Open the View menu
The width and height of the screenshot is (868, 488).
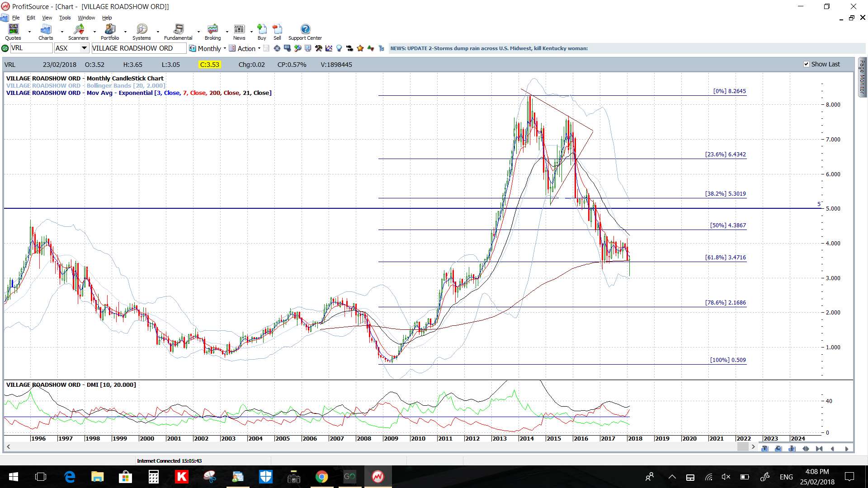click(47, 18)
